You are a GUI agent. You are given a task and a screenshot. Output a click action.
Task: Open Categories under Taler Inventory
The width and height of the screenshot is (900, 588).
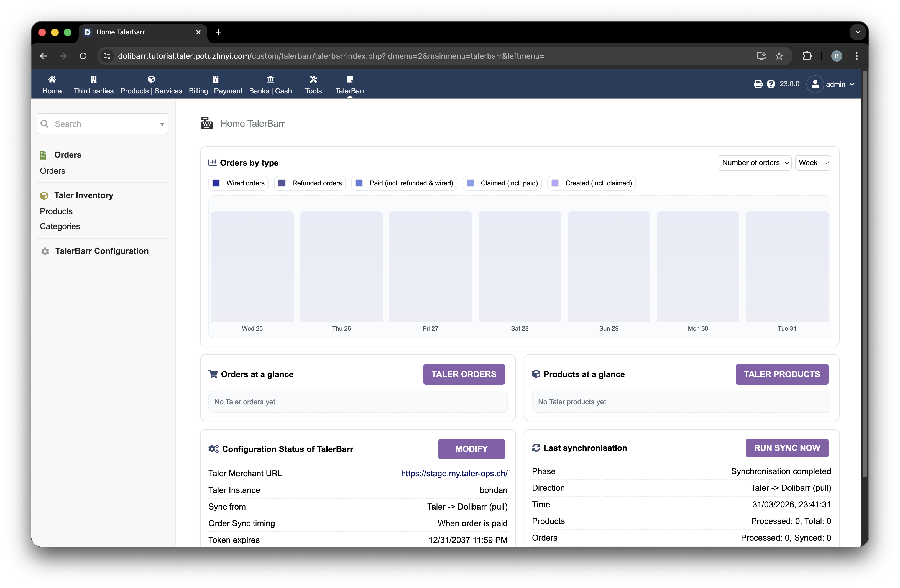(x=60, y=226)
